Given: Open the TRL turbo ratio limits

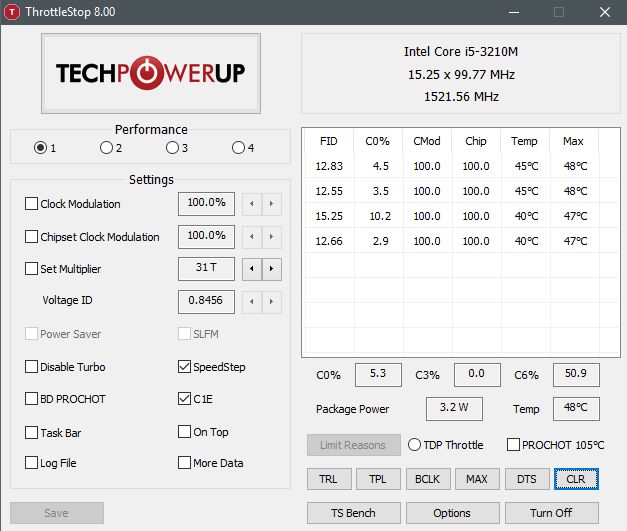Looking at the screenshot, I should click(x=329, y=479).
